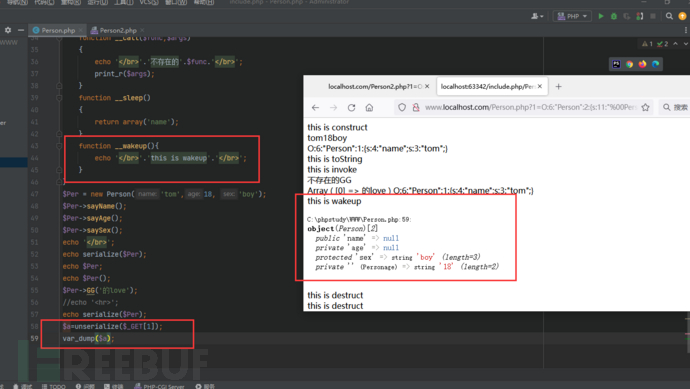Go to previous highlighted error arrow
This screenshot has height=389, width=690.
click(x=675, y=44)
